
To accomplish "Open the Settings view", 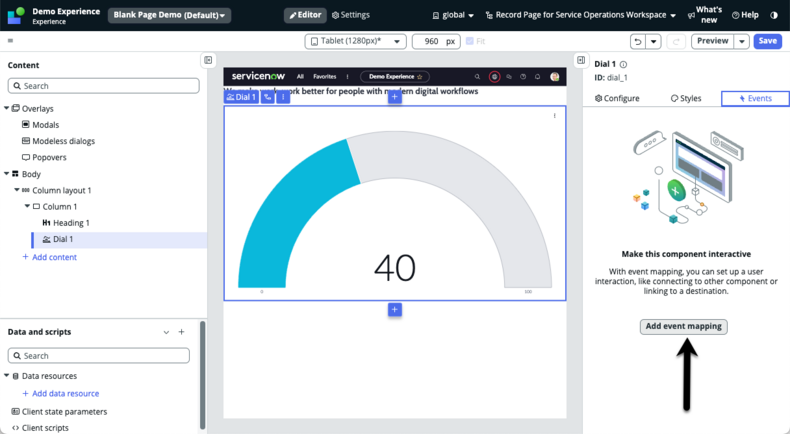I will (x=351, y=15).
